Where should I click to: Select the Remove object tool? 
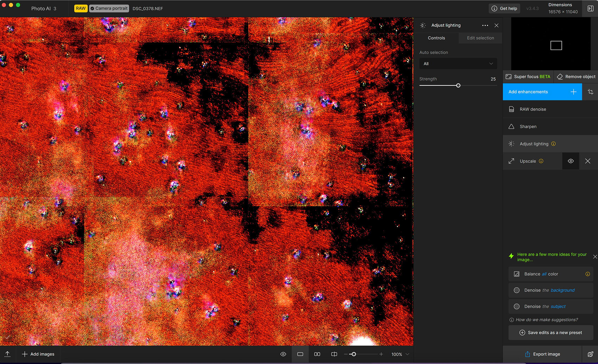click(575, 76)
